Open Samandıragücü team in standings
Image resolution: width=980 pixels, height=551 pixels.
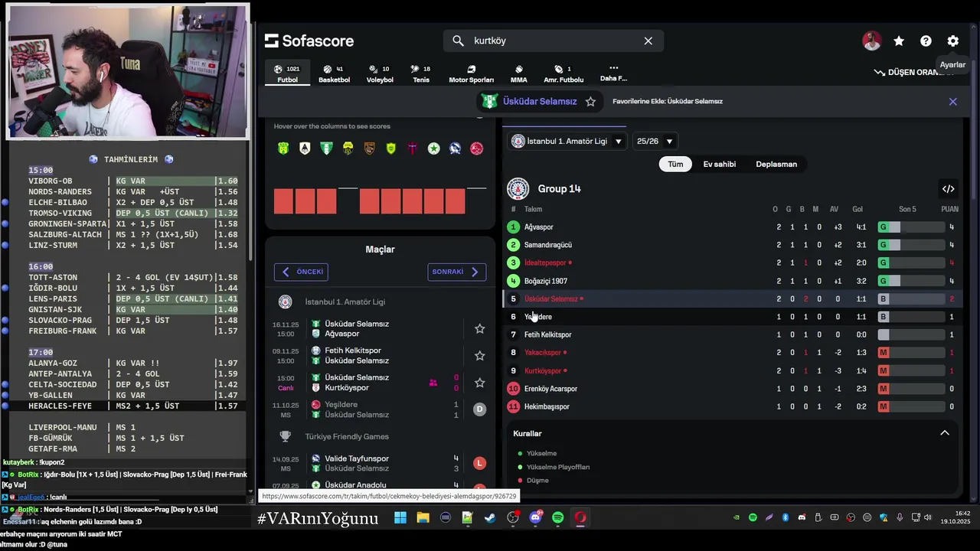(548, 245)
